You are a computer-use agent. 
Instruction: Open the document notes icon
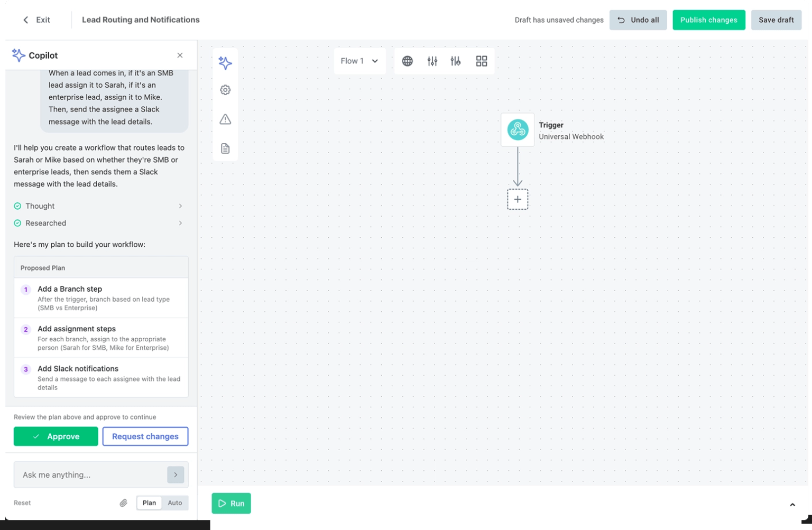pyautogui.click(x=225, y=148)
